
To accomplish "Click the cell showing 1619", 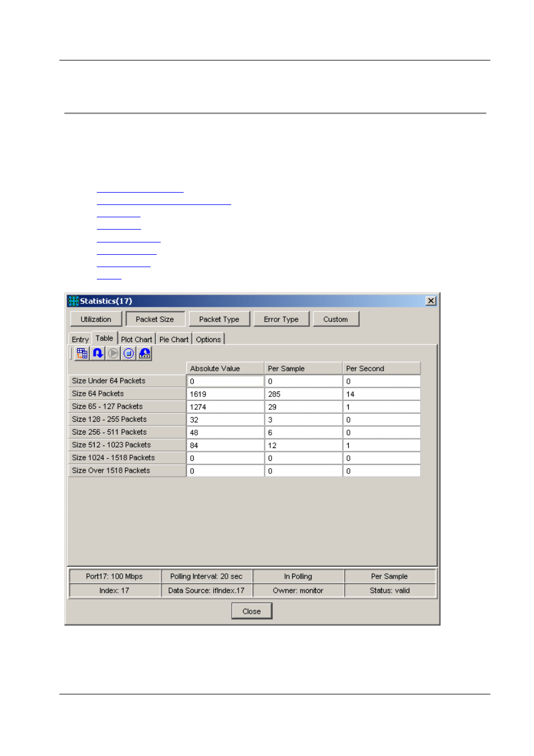I will click(225, 394).
